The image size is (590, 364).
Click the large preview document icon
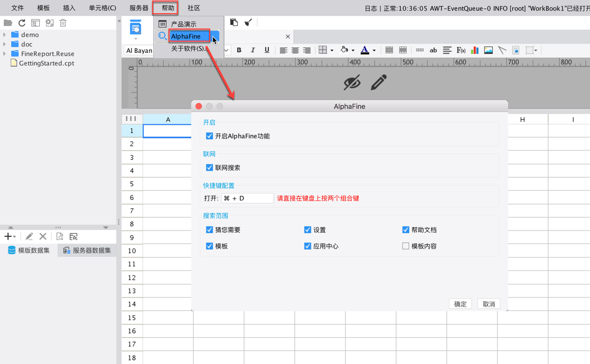click(135, 27)
